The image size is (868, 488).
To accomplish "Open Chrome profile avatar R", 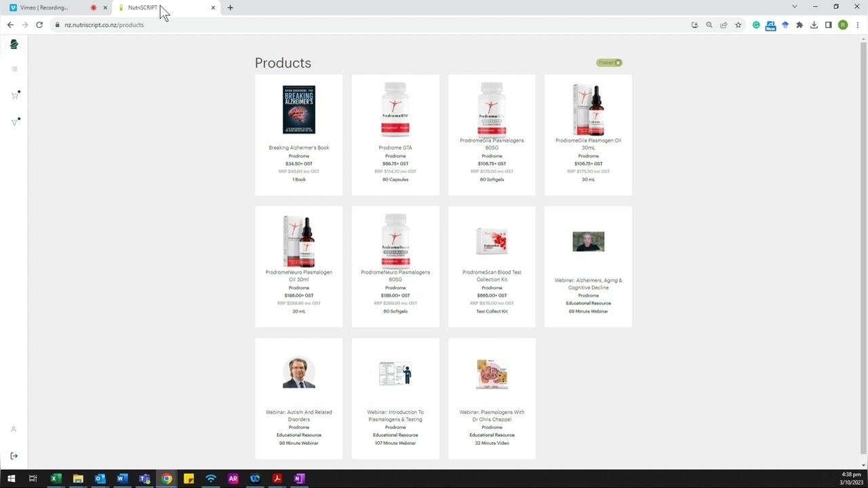I will 843,25.
